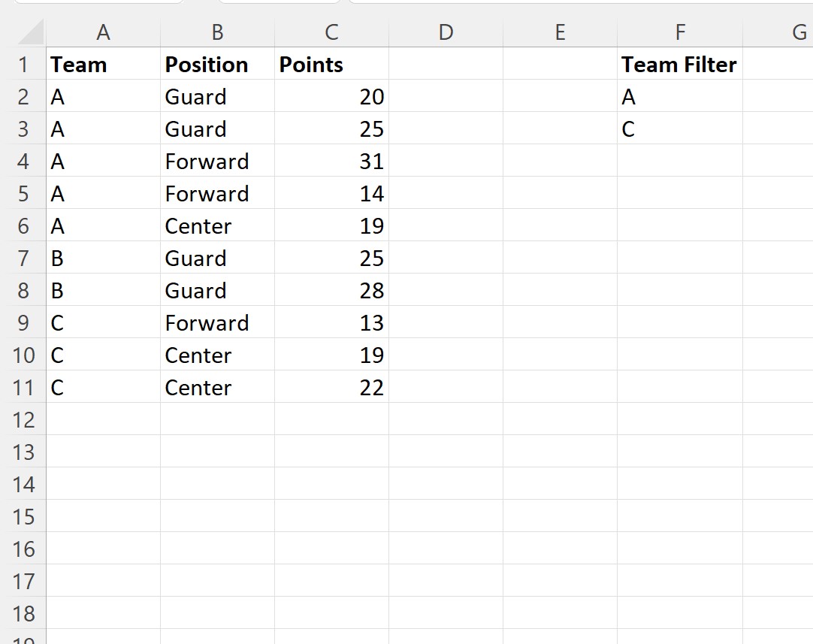
Task: Select the cell with 28 points
Action: point(331,290)
